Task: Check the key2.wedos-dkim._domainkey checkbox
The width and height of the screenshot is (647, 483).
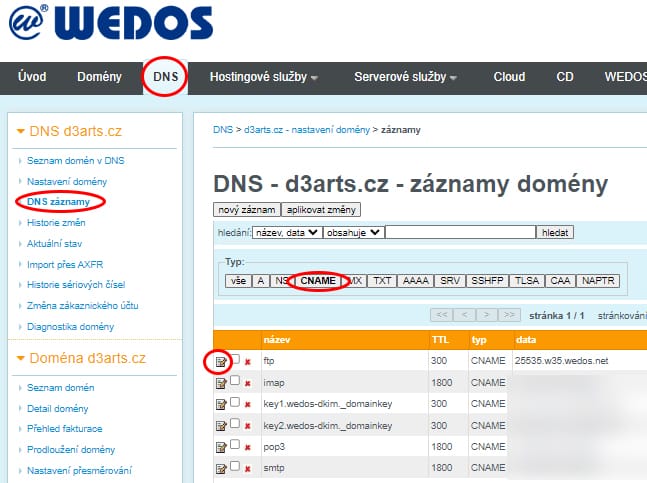Action: click(x=235, y=423)
